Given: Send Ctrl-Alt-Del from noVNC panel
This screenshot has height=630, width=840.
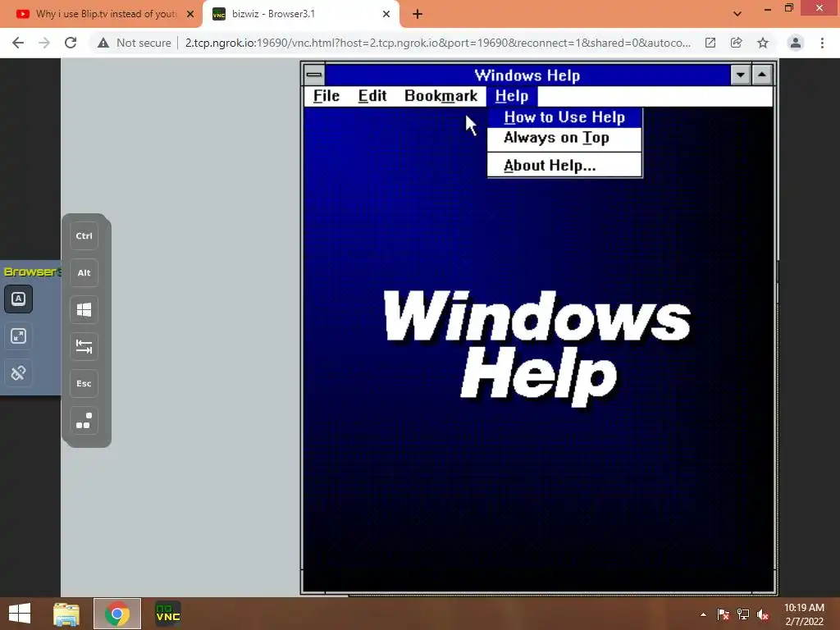Looking at the screenshot, I should [x=84, y=421].
